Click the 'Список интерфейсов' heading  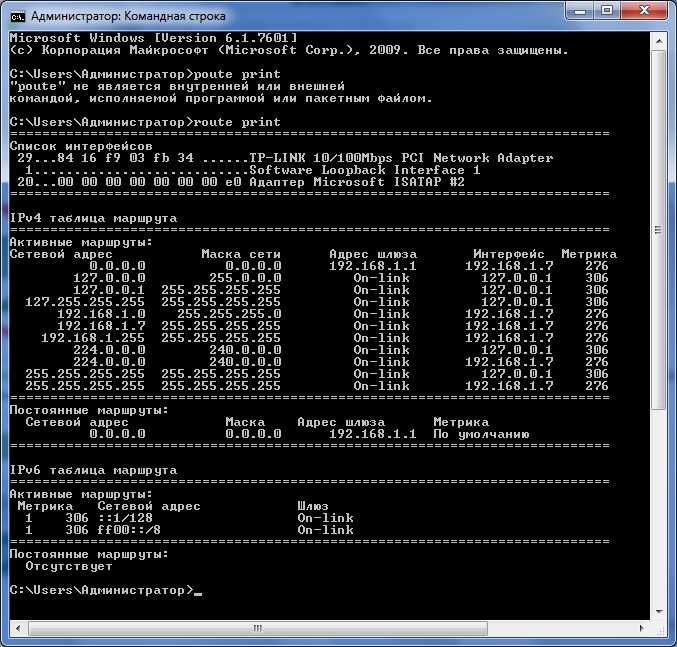pyautogui.click(x=81, y=146)
